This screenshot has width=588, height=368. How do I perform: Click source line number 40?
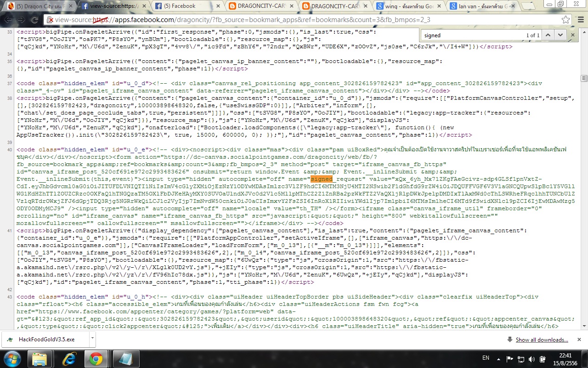(x=10, y=149)
